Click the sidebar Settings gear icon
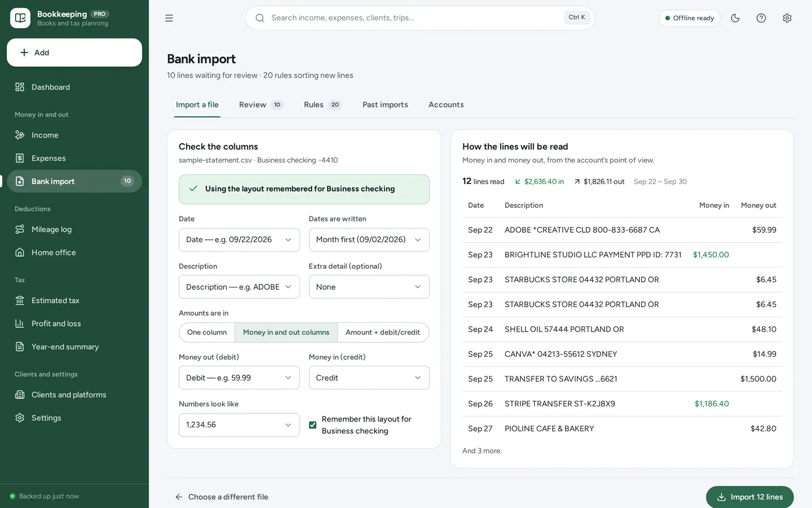The width and height of the screenshot is (812, 508). pyautogui.click(x=20, y=418)
